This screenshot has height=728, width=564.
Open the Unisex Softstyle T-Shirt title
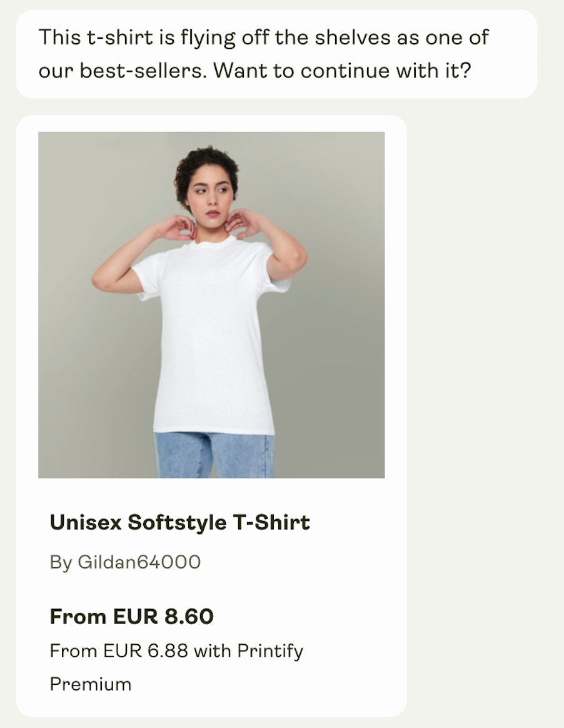point(179,522)
